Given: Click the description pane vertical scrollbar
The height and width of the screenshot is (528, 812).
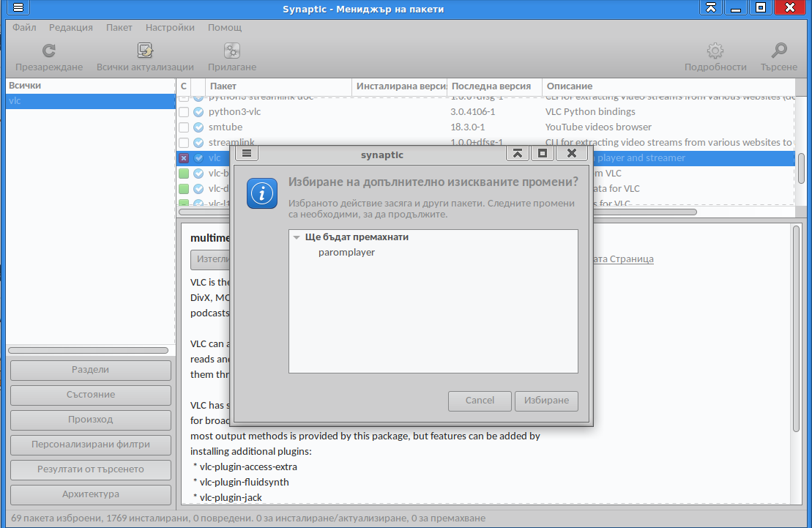Looking at the screenshot, I should click(x=797, y=329).
